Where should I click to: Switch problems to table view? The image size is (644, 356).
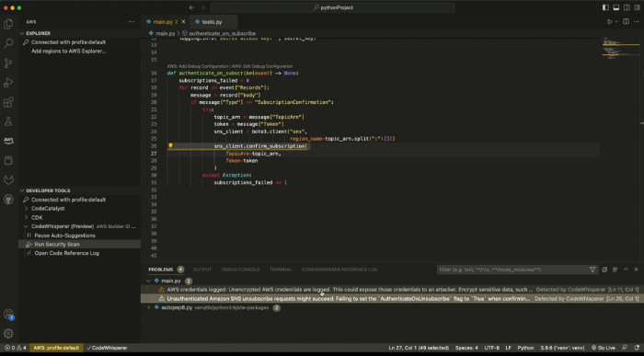[x=615, y=270]
